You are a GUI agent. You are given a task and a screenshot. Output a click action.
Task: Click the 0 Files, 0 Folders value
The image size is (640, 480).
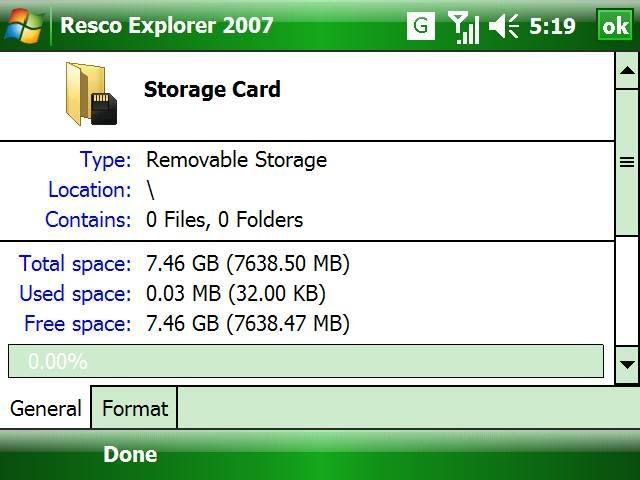click(224, 220)
